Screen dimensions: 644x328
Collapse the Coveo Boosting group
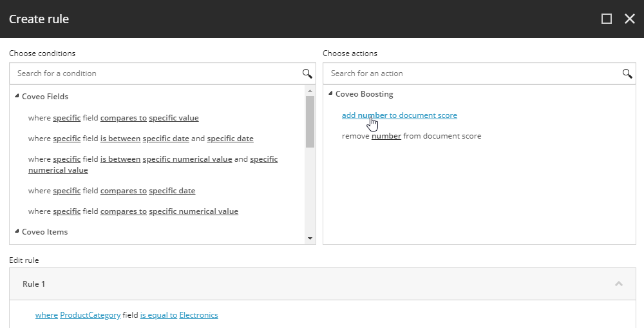click(x=330, y=93)
